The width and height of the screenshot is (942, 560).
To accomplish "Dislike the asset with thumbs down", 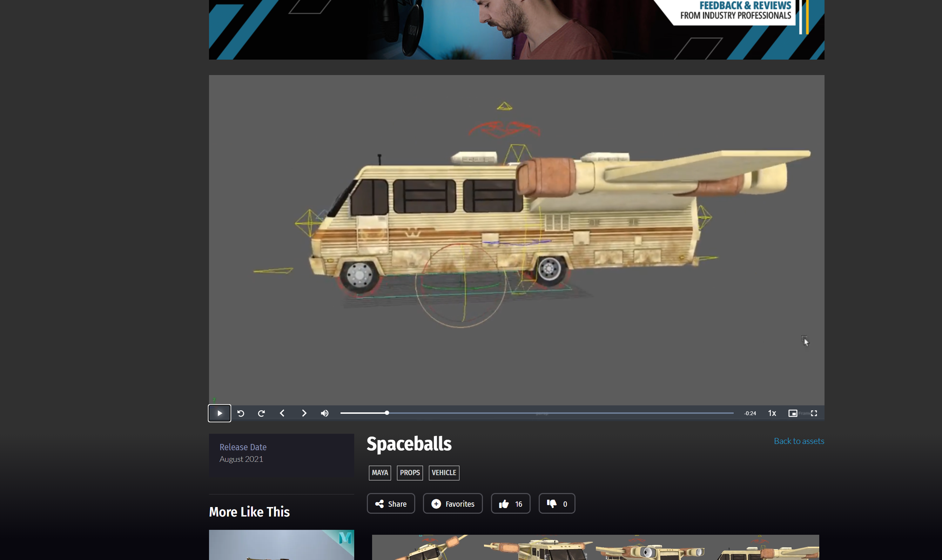I will coord(557,504).
